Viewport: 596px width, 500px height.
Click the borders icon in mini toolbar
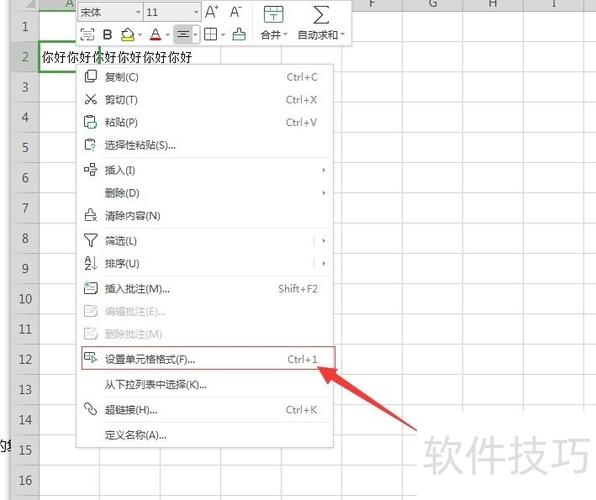[x=210, y=35]
